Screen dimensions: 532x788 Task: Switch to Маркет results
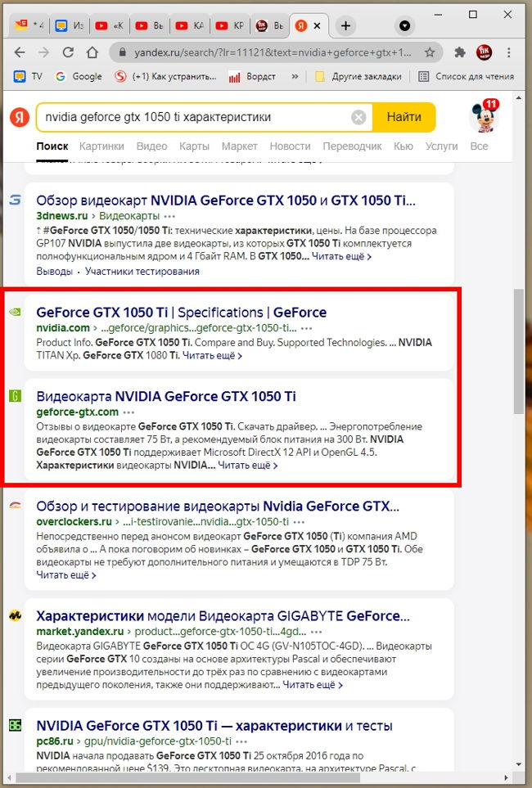click(239, 146)
